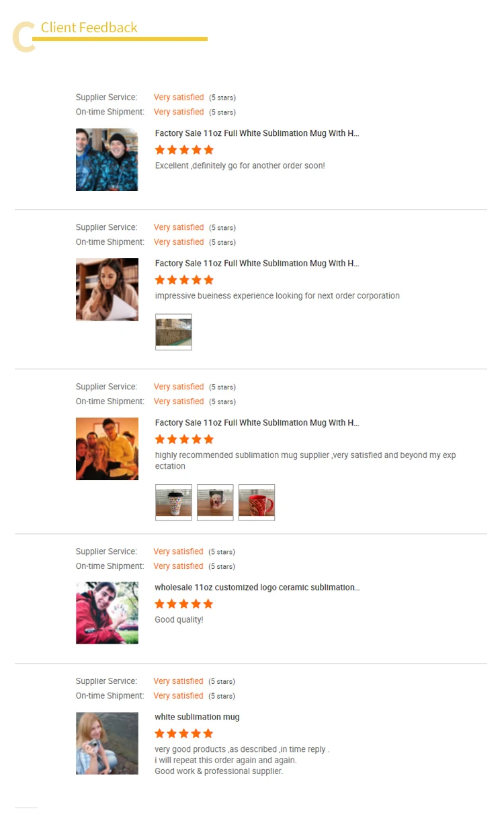504x817 pixels.
Task: Click the woman holding paper avatar
Action: [x=107, y=289]
